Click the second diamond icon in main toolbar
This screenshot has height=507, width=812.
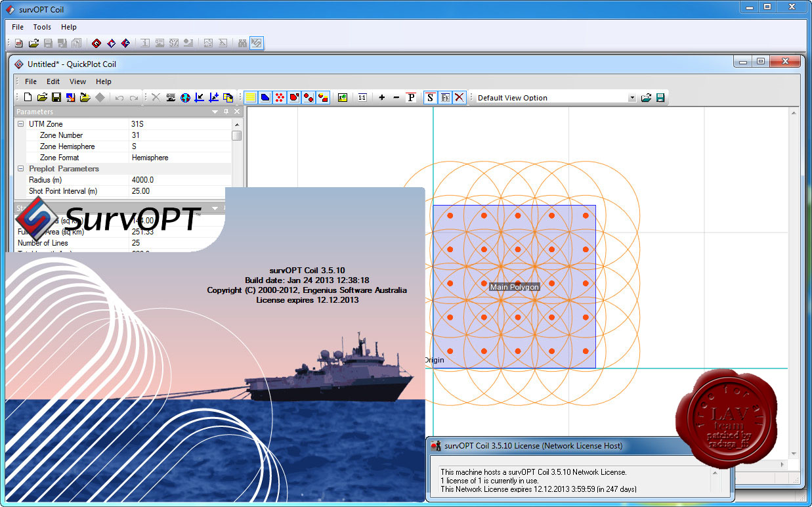tap(111, 43)
